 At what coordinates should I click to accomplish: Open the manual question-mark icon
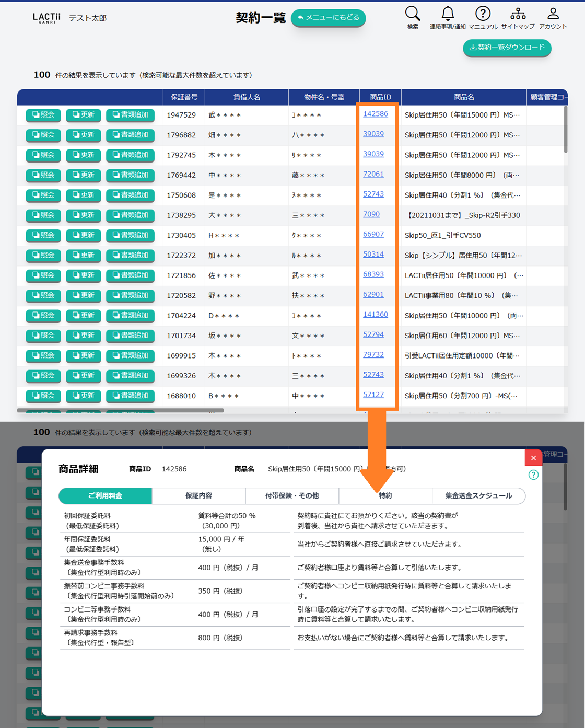(483, 15)
